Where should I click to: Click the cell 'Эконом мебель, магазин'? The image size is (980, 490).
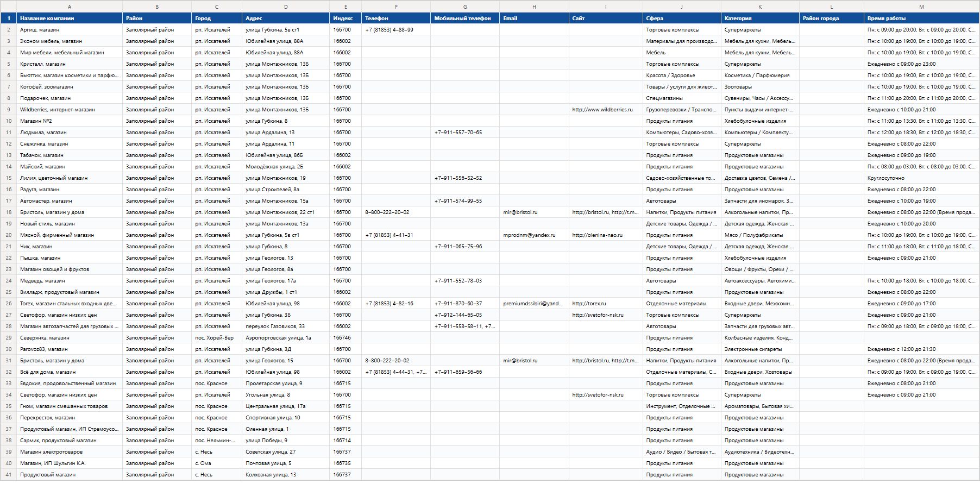pos(70,41)
